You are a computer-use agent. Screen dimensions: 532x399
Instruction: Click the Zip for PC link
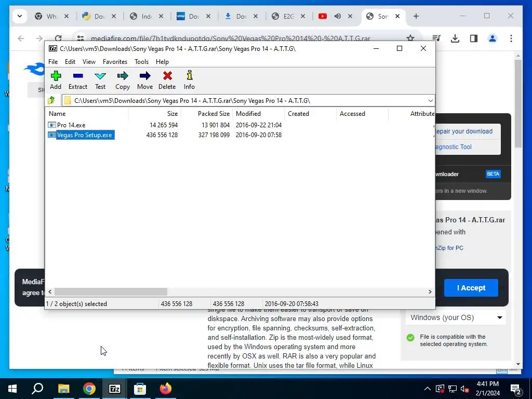point(450,248)
